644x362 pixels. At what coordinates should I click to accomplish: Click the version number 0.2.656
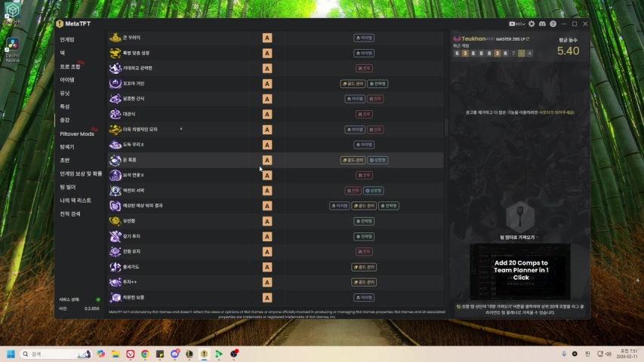tap(91, 308)
